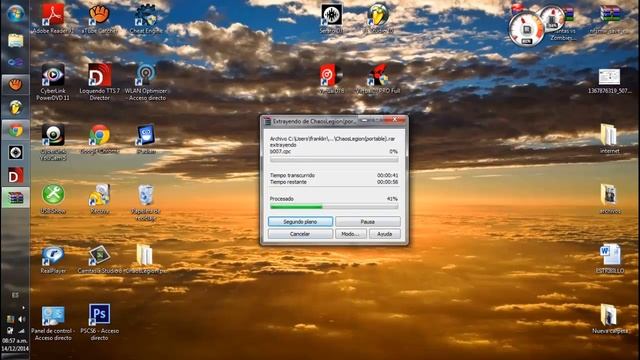Open FL Studio from the taskbar
640x360 pixels.
[15, 107]
